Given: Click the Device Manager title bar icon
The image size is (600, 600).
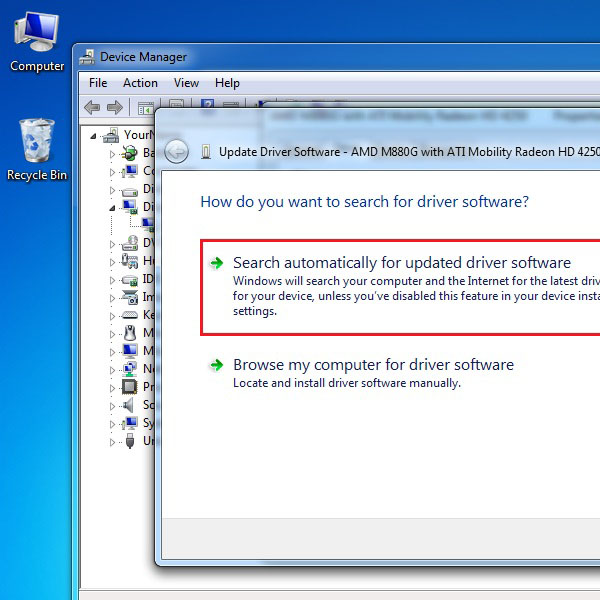Looking at the screenshot, I should [x=87, y=57].
